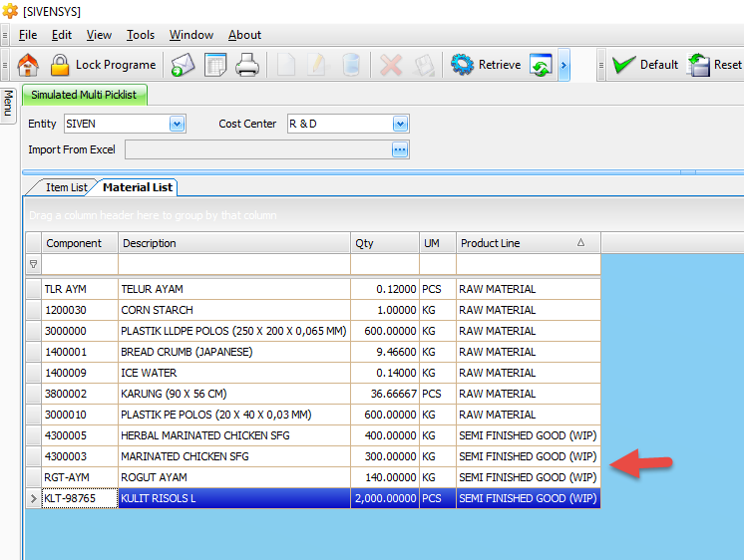Click the KULIT RISOLS L cell
Image resolution: width=744 pixels, height=560 pixels.
(234, 499)
